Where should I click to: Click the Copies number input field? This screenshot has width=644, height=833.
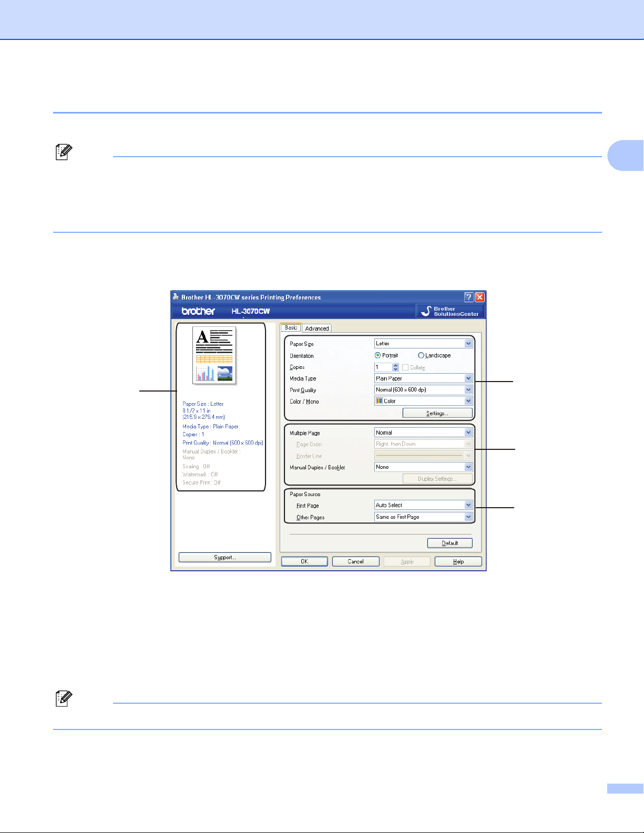[x=383, y=367]
